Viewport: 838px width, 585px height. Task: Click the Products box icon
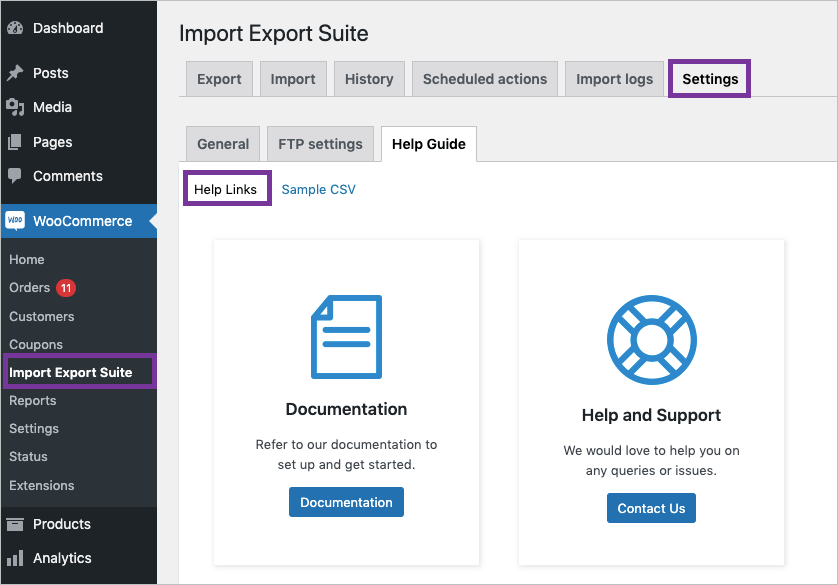coord(15,524)
